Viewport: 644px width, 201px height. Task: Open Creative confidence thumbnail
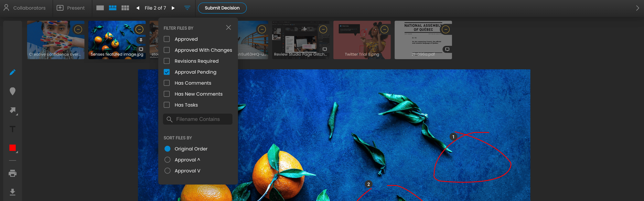click(x=56, y=40)
